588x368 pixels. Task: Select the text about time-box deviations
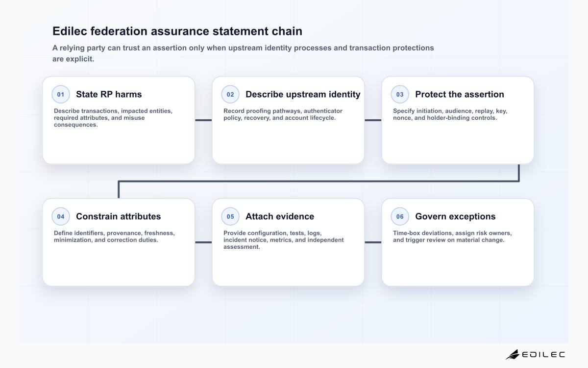[452, 237]
